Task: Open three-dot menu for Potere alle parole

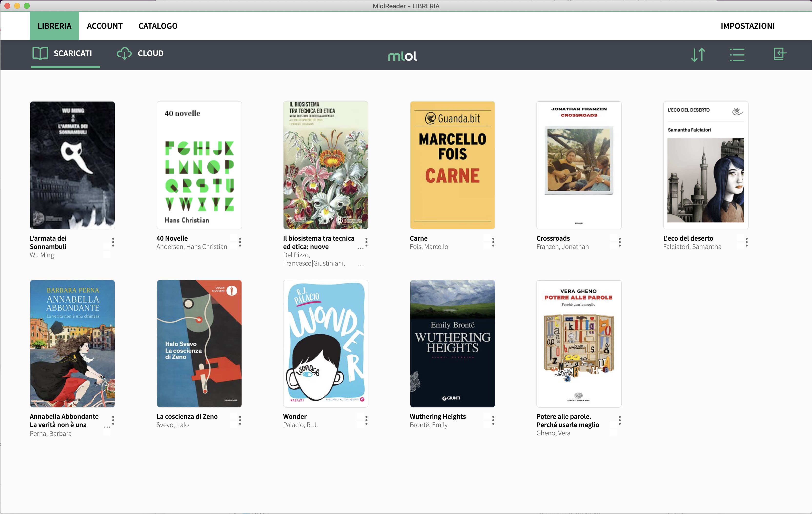Action: coord(620,420)
